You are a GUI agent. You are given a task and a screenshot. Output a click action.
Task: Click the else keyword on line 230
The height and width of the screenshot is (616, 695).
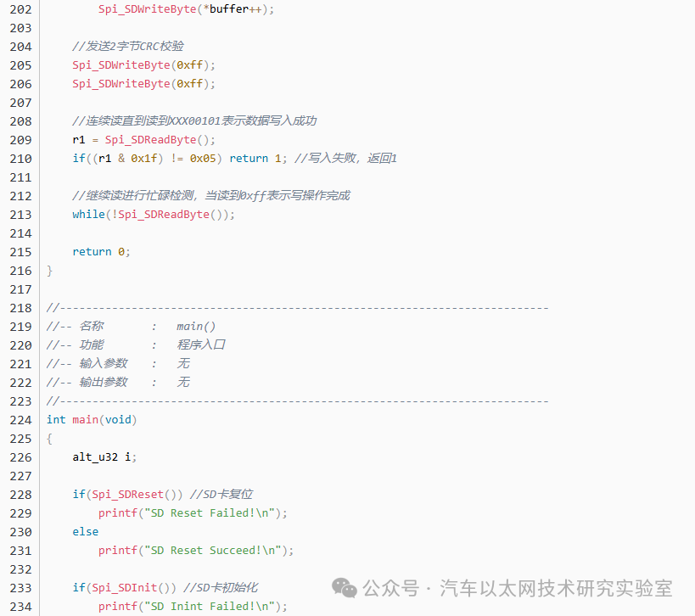(x=85, y=532)
